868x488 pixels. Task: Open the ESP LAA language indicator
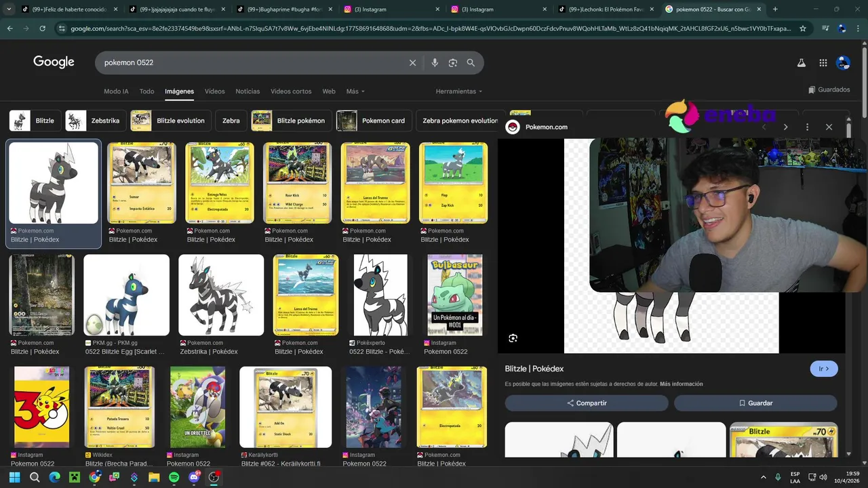[x=795, y=477]
